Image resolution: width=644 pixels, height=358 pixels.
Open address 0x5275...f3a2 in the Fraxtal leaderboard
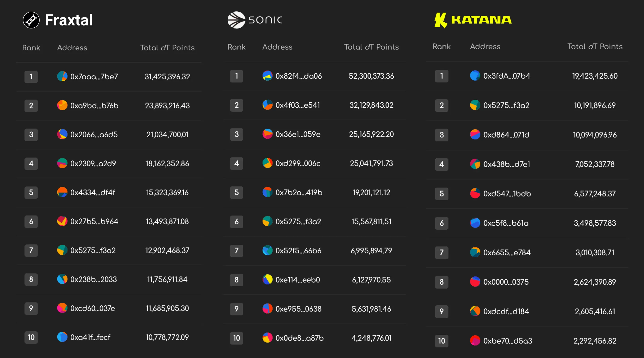(94, 250)
